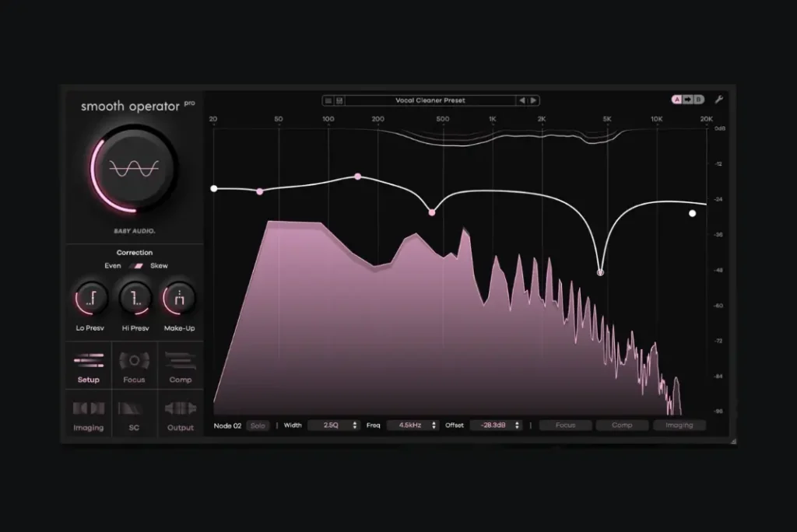
Task: Click the Hi Presv knob
Action: click(x=135, y=299)
